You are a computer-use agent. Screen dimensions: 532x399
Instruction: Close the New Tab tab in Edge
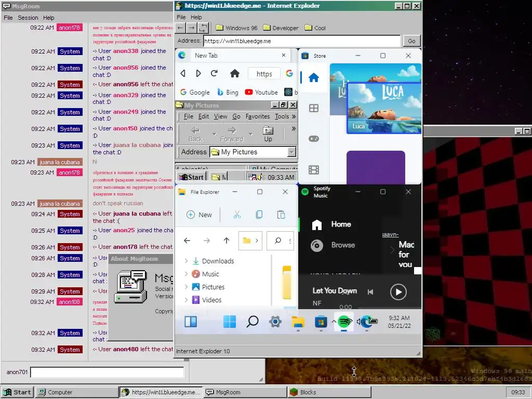click(284, 55)
